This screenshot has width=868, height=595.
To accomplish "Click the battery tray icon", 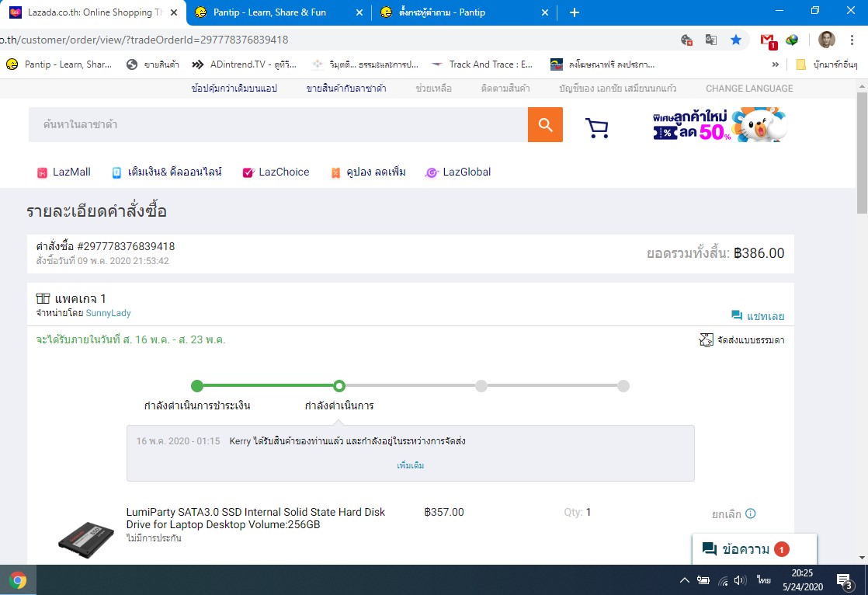I will pyautogui.click(x=703, y=580).
